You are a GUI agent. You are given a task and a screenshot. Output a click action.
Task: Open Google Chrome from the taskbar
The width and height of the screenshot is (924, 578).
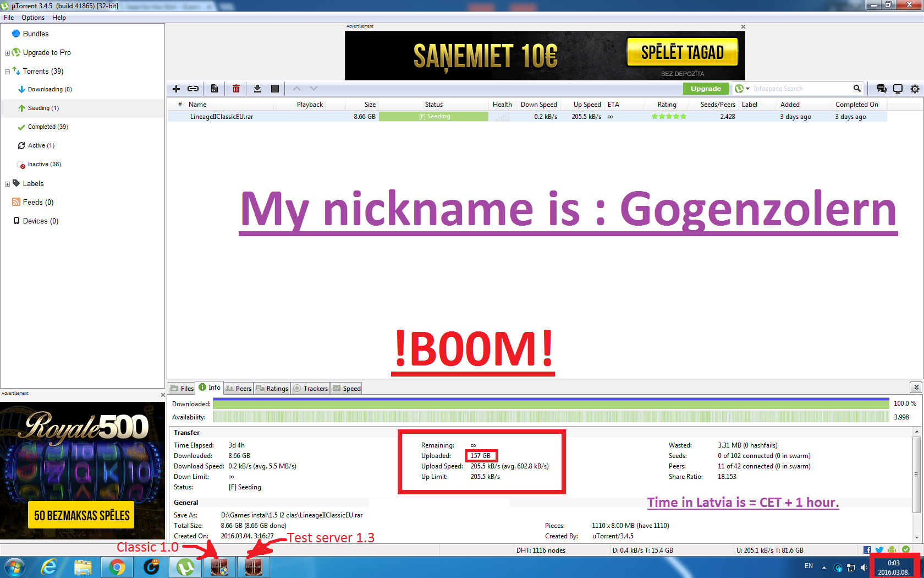[117, 567]
